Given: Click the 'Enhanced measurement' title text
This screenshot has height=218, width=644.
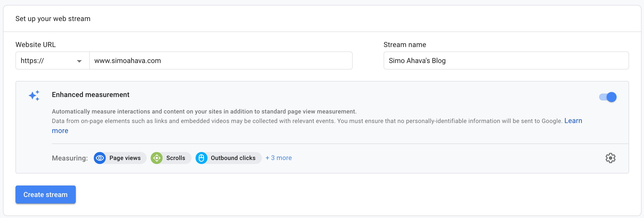Looking at the screenshot, I should (x=91, y=95).
